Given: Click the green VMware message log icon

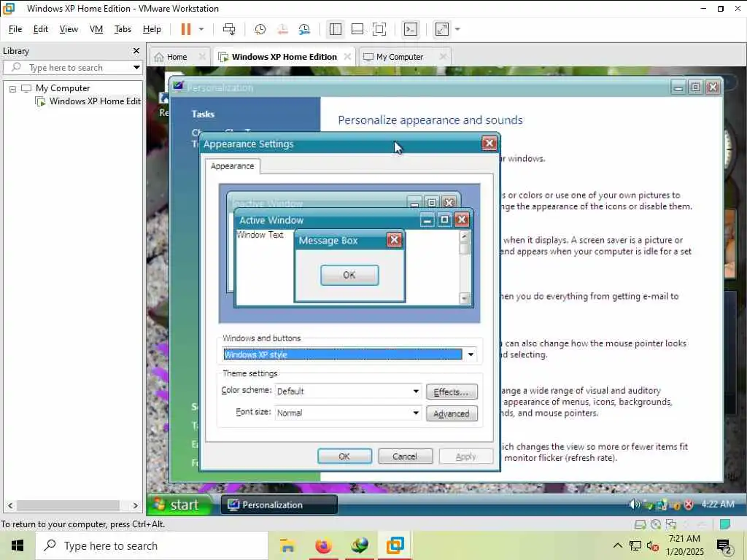Looking at the screenshot, I should coord(725,524).
